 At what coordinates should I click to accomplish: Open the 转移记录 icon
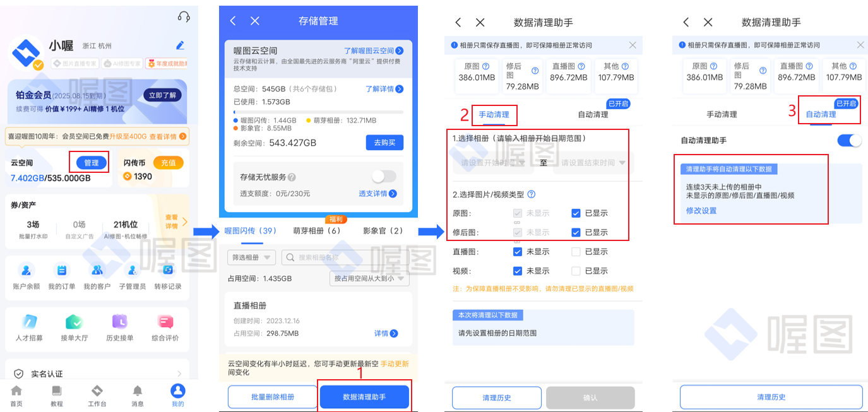coord(168,270)
